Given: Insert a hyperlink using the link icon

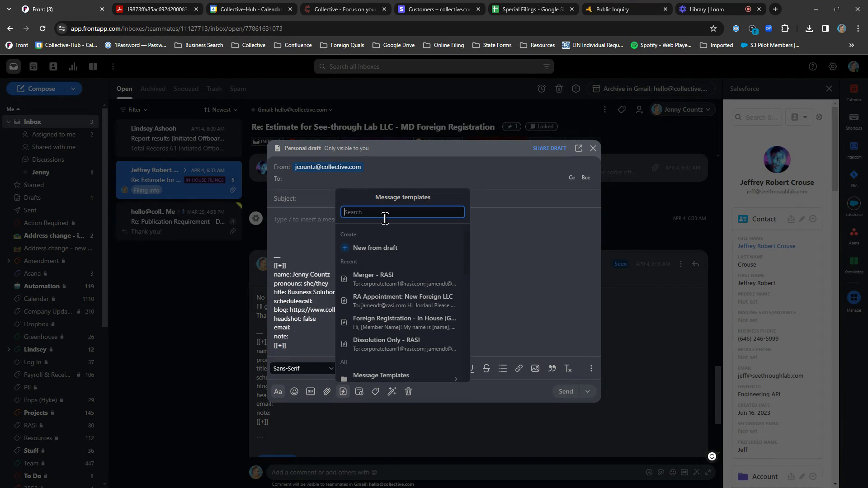Looking at the screenshot, I should (519, 369).
